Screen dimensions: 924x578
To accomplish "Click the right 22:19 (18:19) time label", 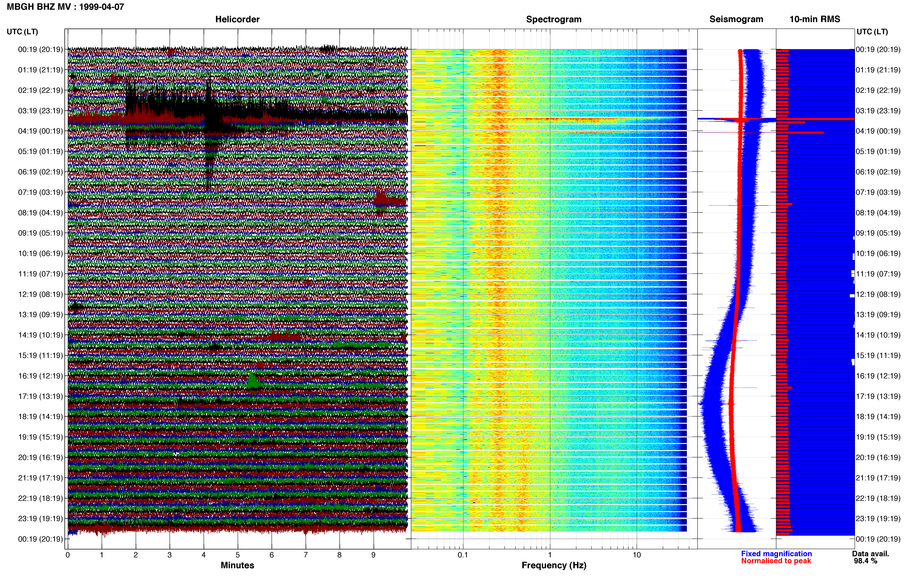I will (878, 498).
